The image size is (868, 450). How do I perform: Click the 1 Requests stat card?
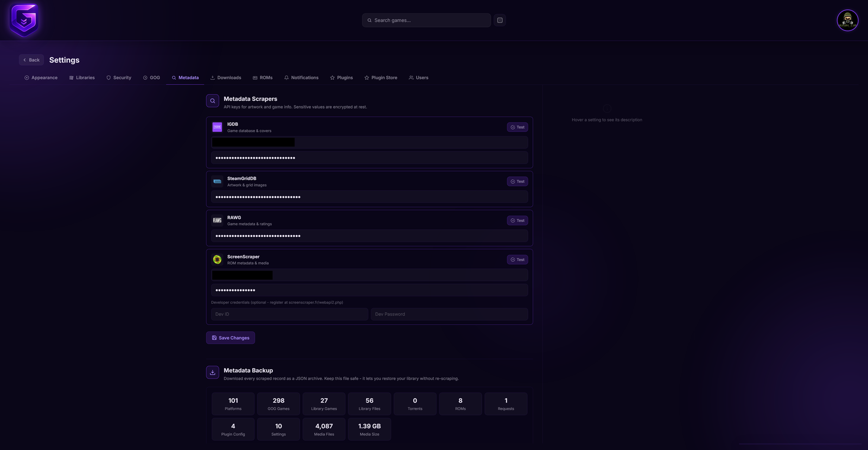(x=506, y=404)
